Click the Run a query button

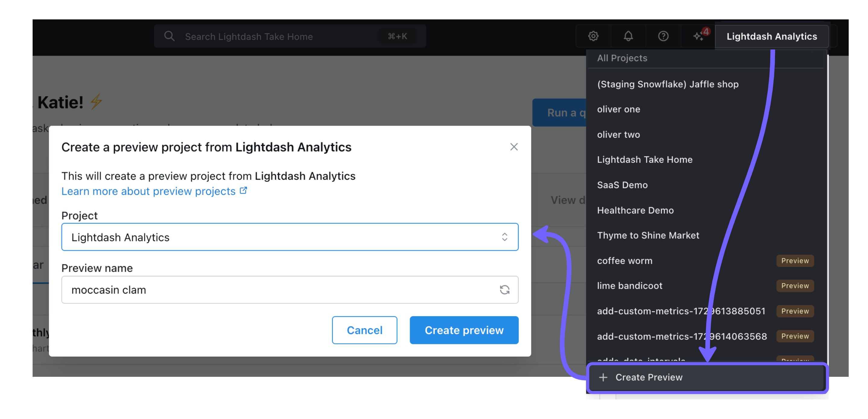click(x=559, y=113)
